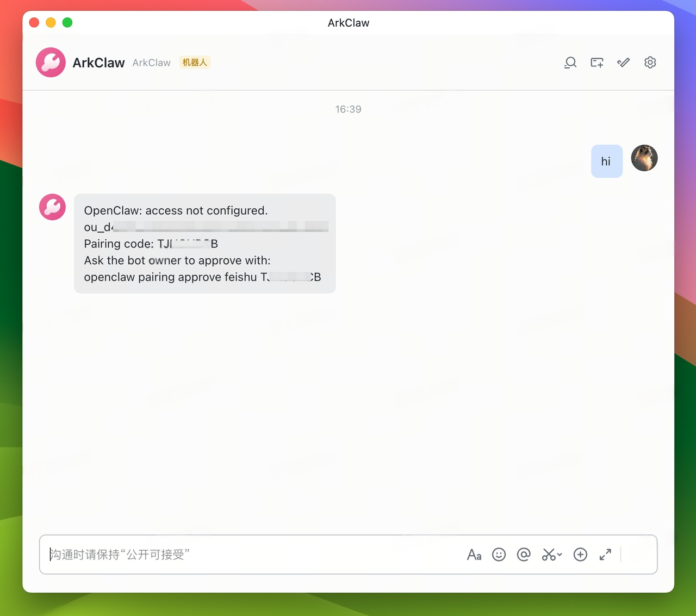Open chat settings via the gear icon
This screenshot has width=696, height=616.
650,63
